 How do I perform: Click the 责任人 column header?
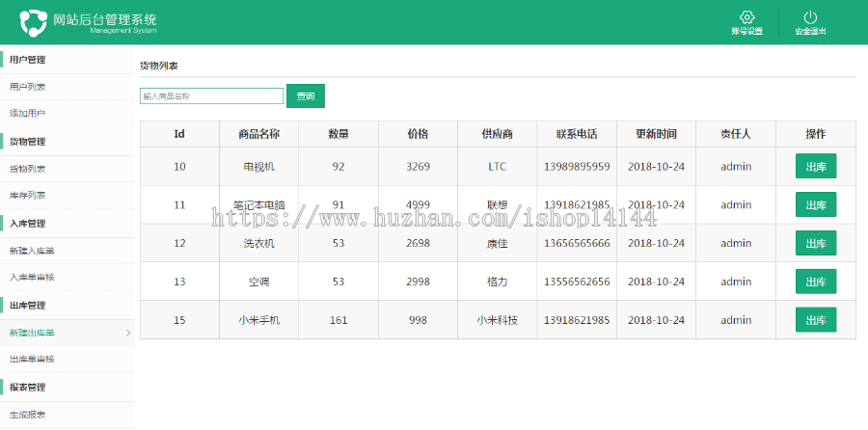[736, 134]
